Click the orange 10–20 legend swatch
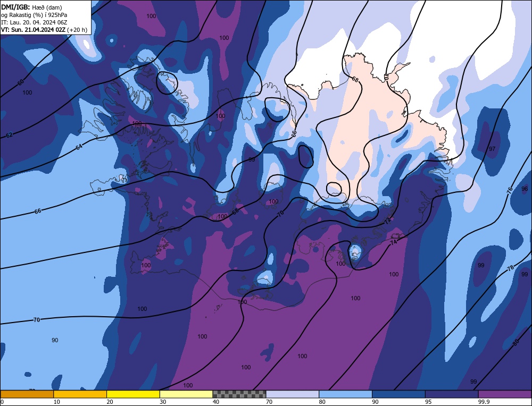The width and height of the screenshot is (532, 406). [x=80, y=394]
